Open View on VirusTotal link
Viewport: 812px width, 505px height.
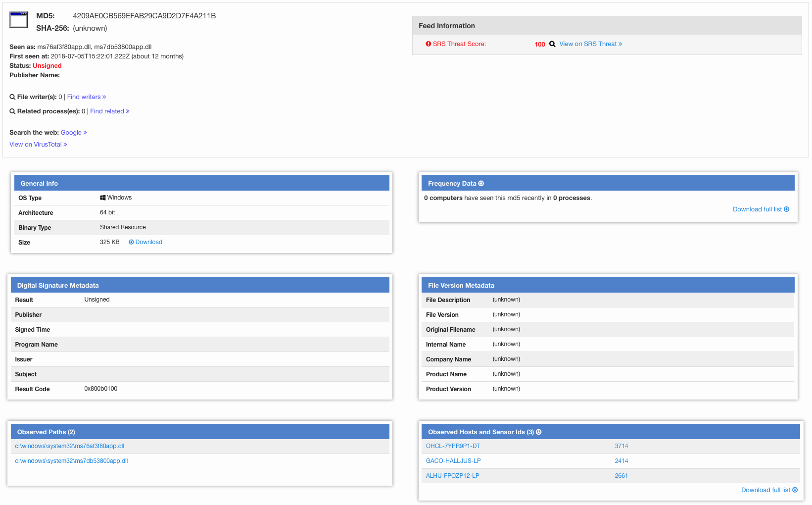38,145
